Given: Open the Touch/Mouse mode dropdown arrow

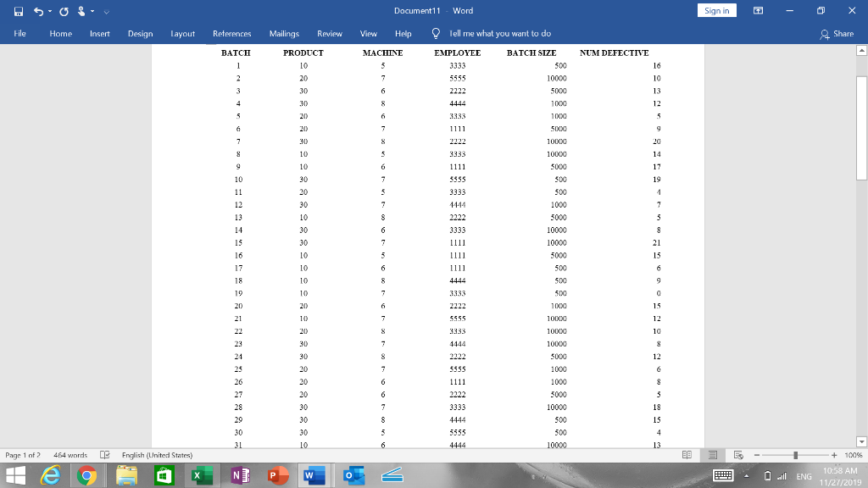Looking at the screenshot, I should (92, 11).
